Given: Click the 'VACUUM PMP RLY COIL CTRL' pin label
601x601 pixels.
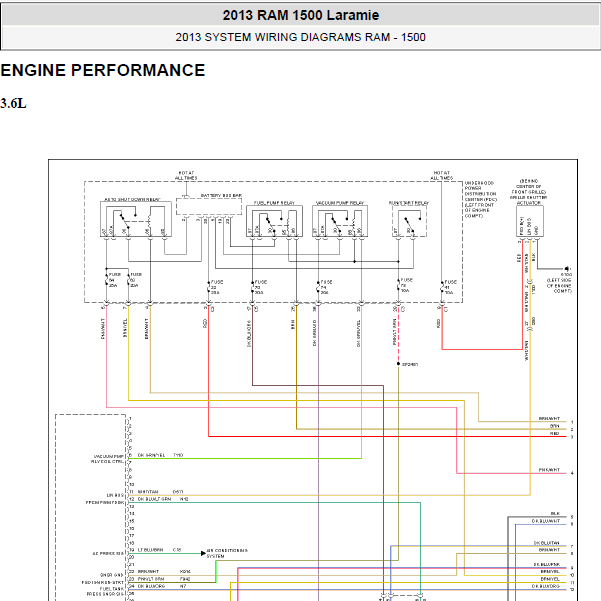Looking at the screenshot, I should pos(108,459).
